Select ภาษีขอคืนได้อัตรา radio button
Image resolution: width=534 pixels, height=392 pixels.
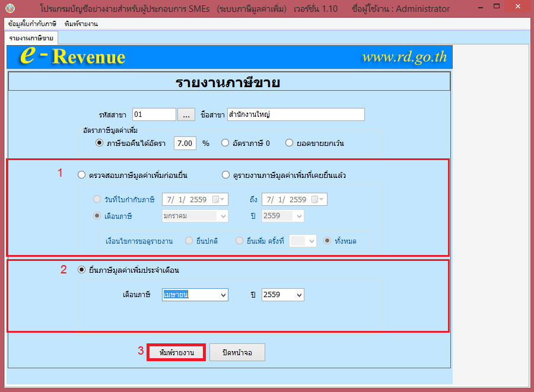(x=99, y=143)
